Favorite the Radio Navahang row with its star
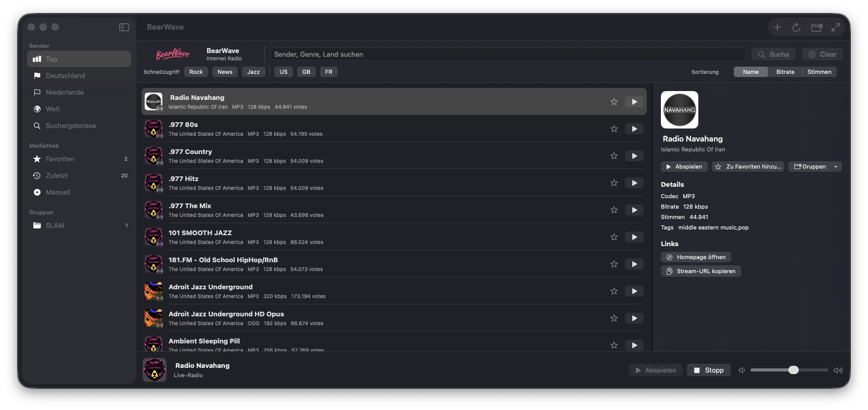The height and width of the screenshot is (410, 868). 614,102
